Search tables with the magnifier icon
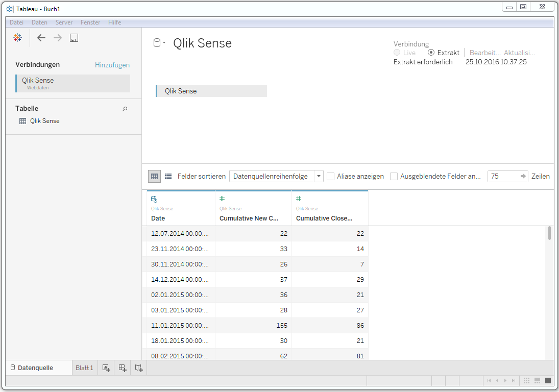Screen dimensions: 559x392 tap(125, 109)
